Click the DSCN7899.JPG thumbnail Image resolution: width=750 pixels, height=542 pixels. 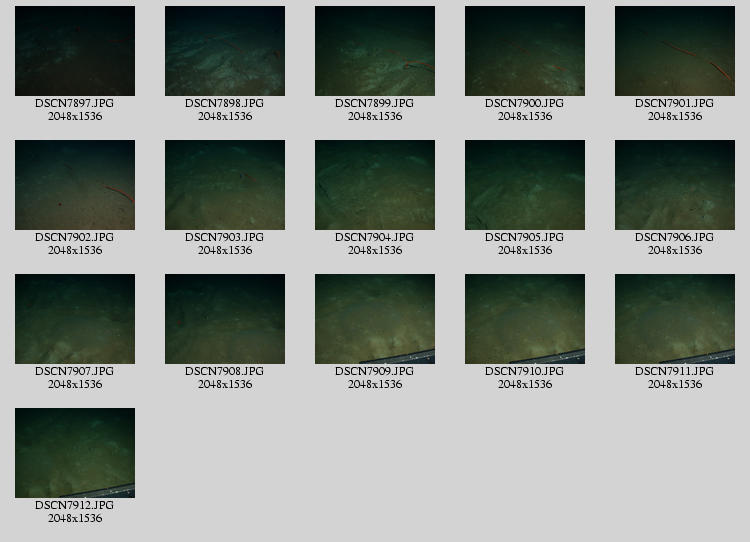(375, 51)
